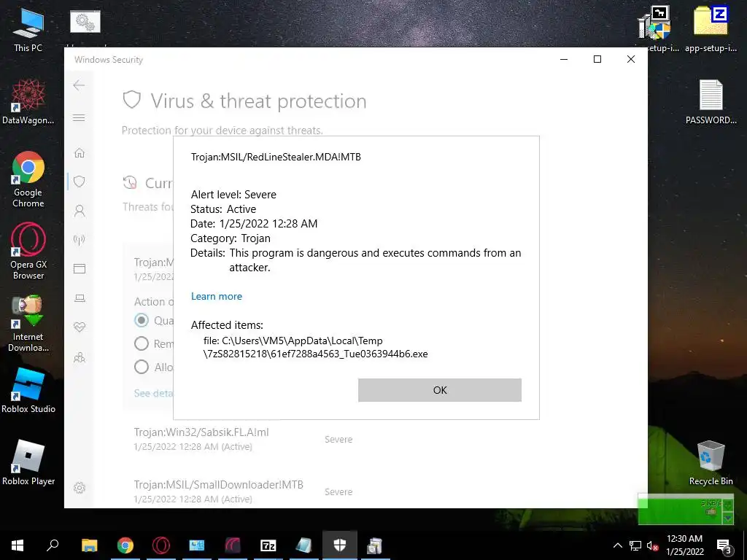
Task: Click the affected file path ending in Tue0363944b6.exe
Action: pyautogui.click(x=315, y=347)
